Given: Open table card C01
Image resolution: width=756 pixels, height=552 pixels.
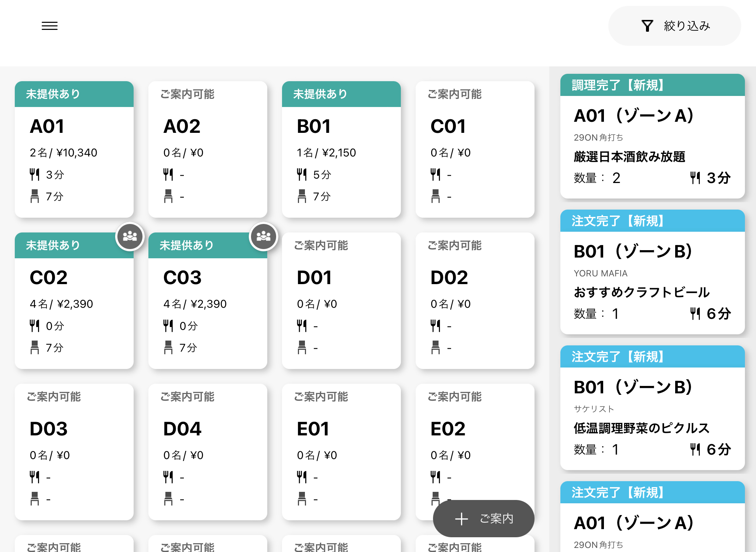Looking at the screenshot, I should pos(475,149).
